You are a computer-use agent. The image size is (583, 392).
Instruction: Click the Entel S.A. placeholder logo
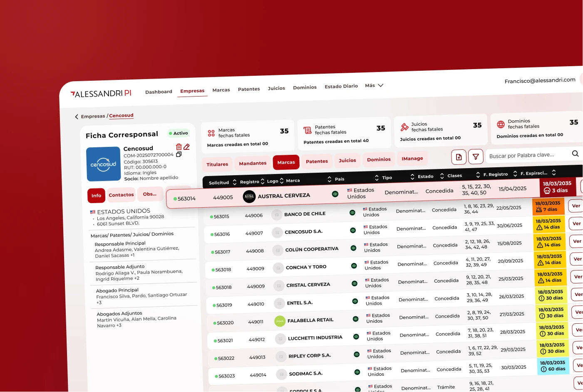279,304
